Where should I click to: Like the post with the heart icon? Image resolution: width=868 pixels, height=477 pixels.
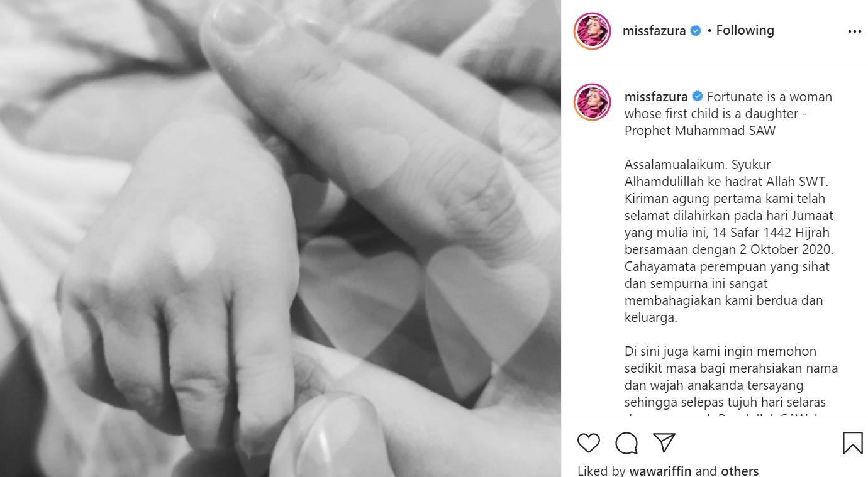(x=589, y=443)
